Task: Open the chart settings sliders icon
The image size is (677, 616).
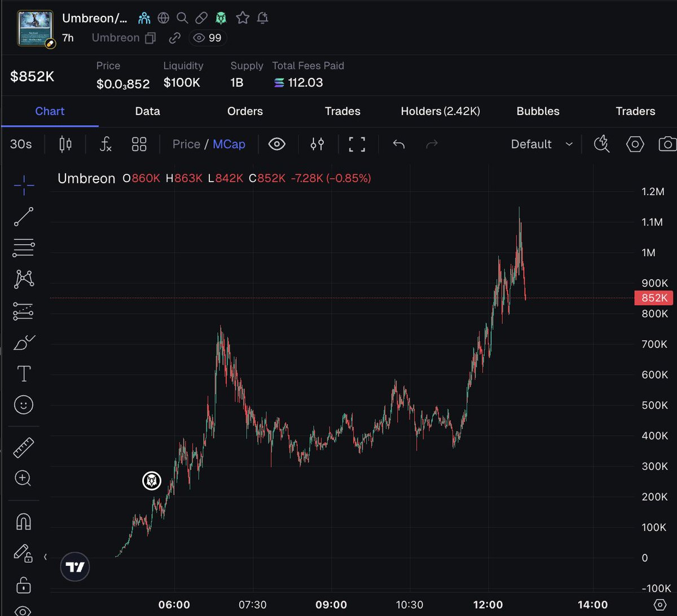Action: point(317,144)
